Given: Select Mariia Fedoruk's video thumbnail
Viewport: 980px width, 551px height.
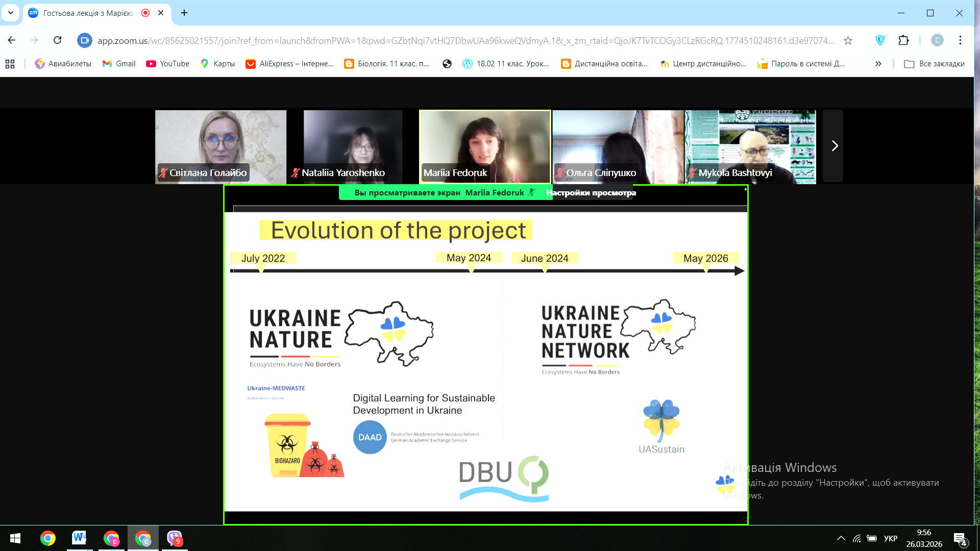Looking at the screenshot, I should (x=485, y=147).
